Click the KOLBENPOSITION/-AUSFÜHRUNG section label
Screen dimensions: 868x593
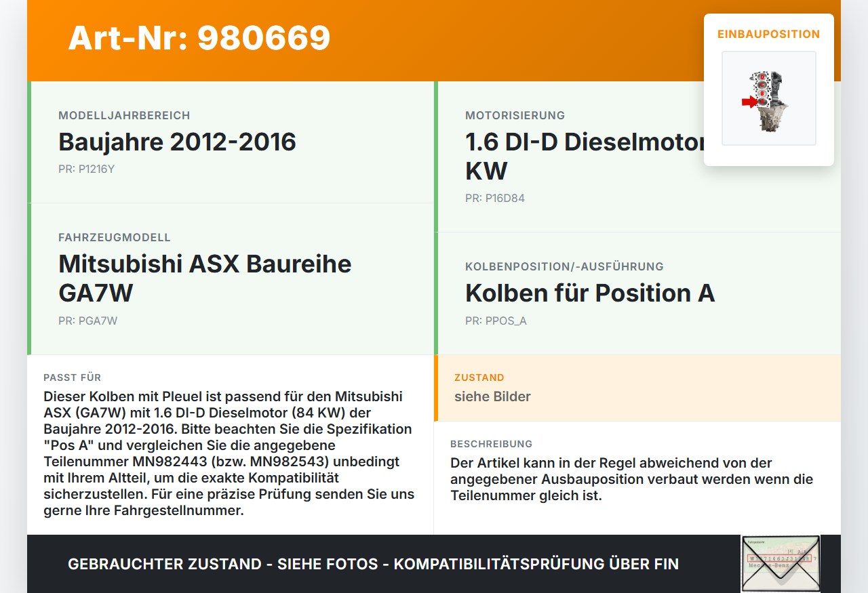tap(564, 266)
